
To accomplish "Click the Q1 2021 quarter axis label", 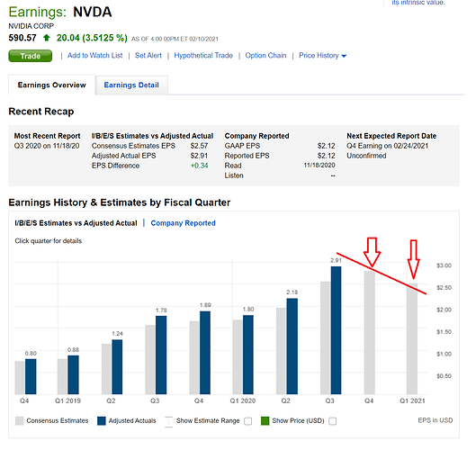I will [x=412, y=401].
